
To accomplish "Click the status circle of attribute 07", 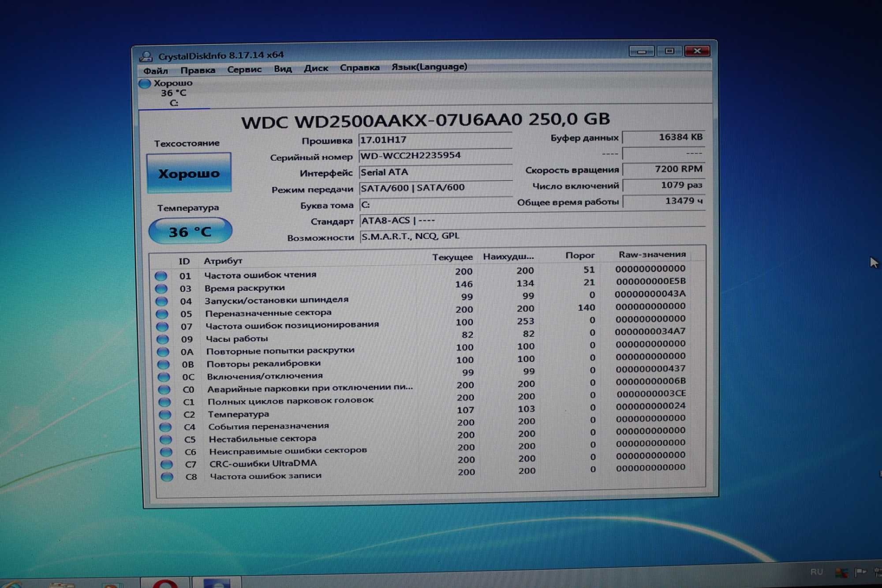I will coord(162,327).
